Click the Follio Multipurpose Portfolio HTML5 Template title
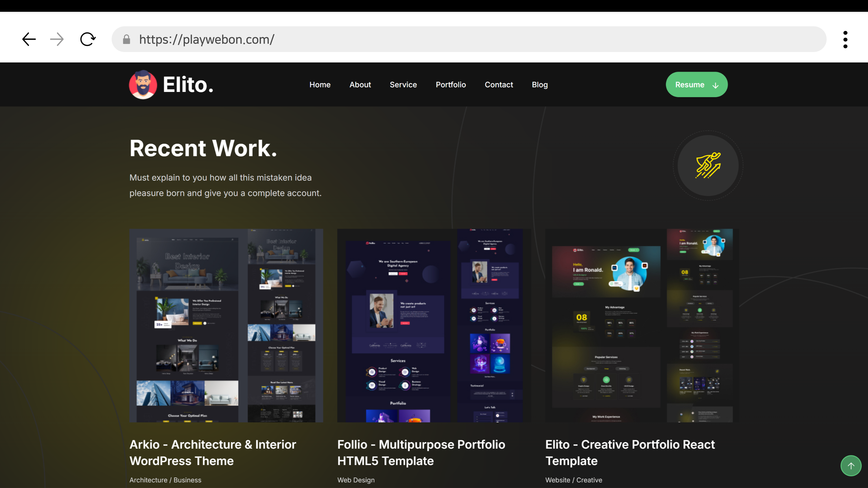This screenshot has height=488, width=868. (421, 452)
